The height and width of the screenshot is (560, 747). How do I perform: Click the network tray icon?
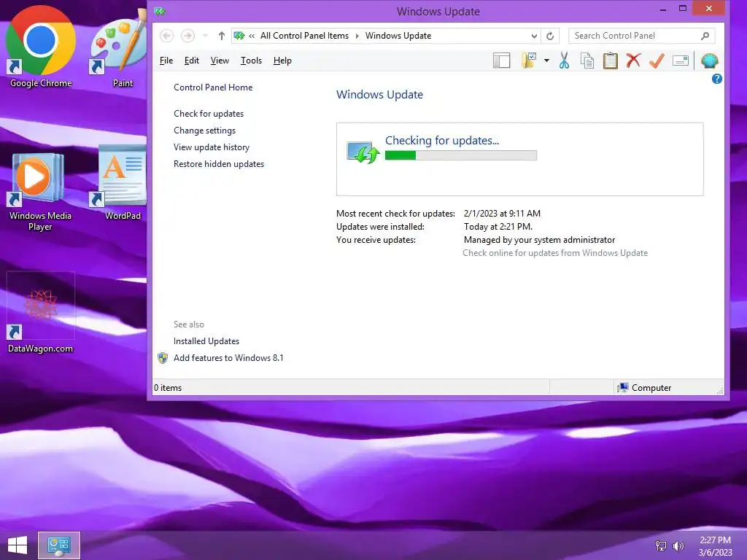pyautogui.click(x=661, y=545)
